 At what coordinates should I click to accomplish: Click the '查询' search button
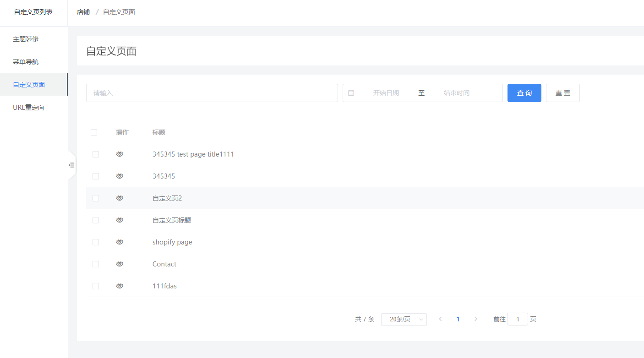(524, 93)
